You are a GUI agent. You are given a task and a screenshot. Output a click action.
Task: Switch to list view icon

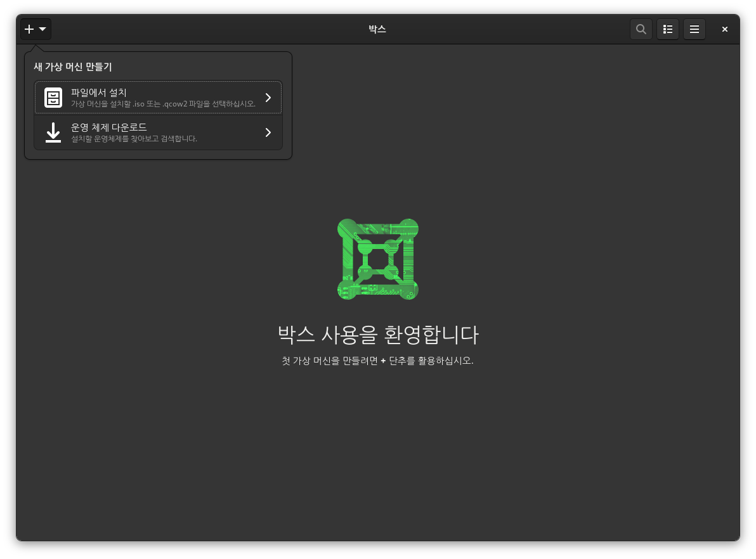(x=668, y=29)
